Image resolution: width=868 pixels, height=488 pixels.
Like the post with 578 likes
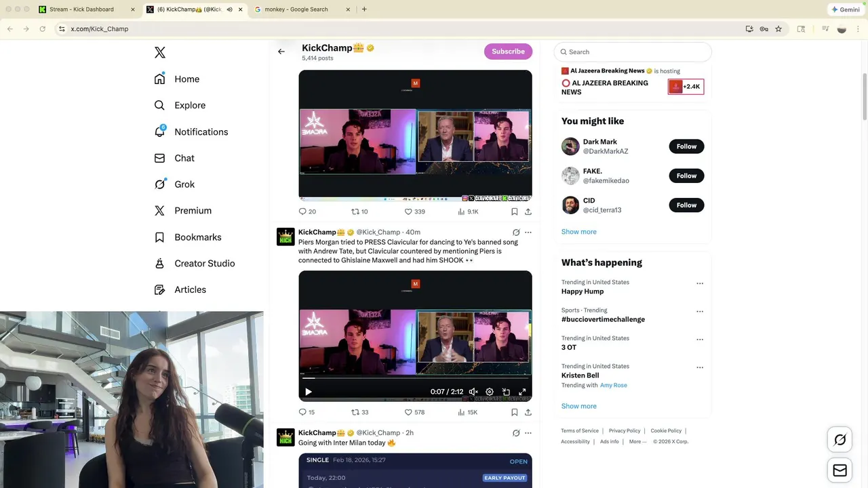point(414,412)
